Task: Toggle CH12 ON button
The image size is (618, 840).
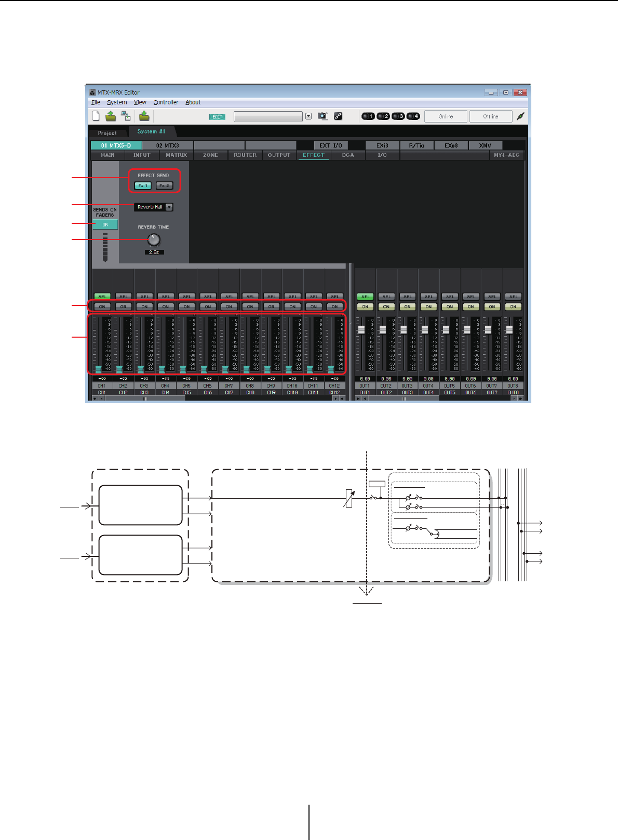Action: pyautogui.click(x=334, y=306)
